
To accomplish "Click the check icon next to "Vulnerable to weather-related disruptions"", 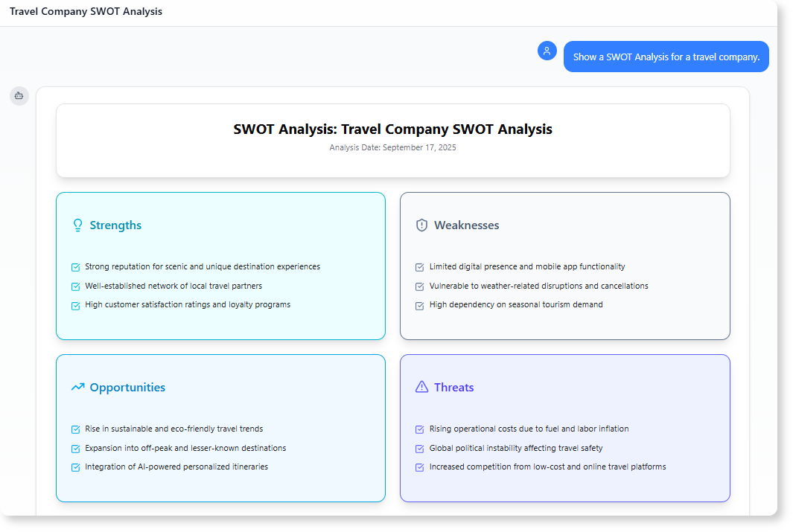I will 419,286.
